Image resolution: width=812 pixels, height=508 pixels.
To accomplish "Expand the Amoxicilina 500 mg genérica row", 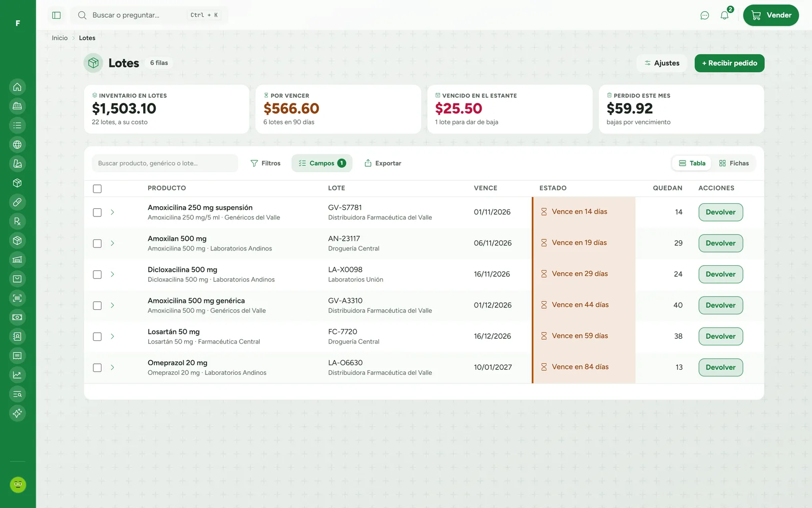I will click(112, 305).
